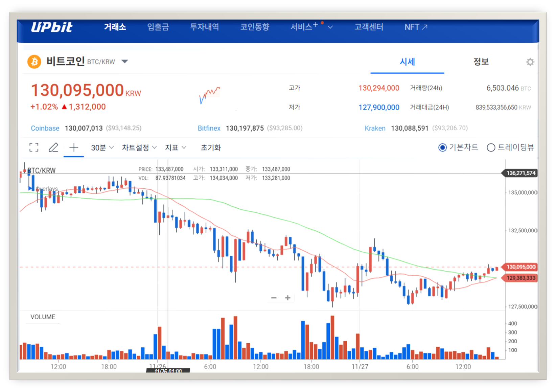The width and height of the screenshot is (556, 392).
Task: Open the BTC/KRW market dropdown arrow
Action: [125, 62]
